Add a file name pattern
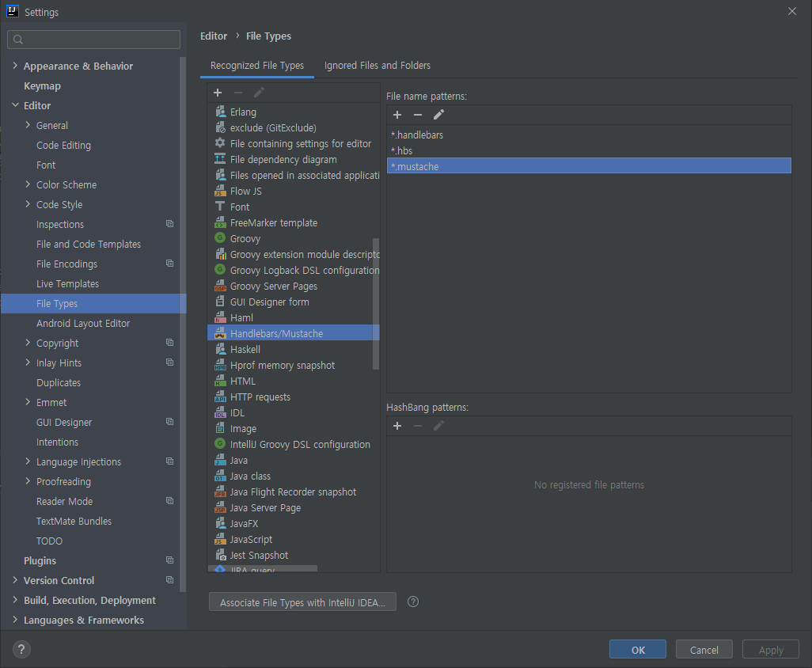 pyautogui.click(x=397, y=115)
